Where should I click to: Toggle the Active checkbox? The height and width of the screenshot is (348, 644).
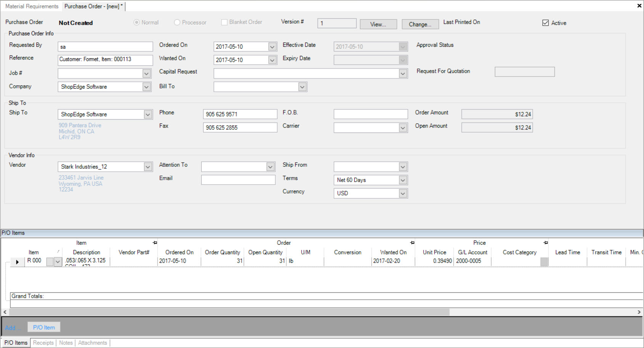click(x=545, y=23)
